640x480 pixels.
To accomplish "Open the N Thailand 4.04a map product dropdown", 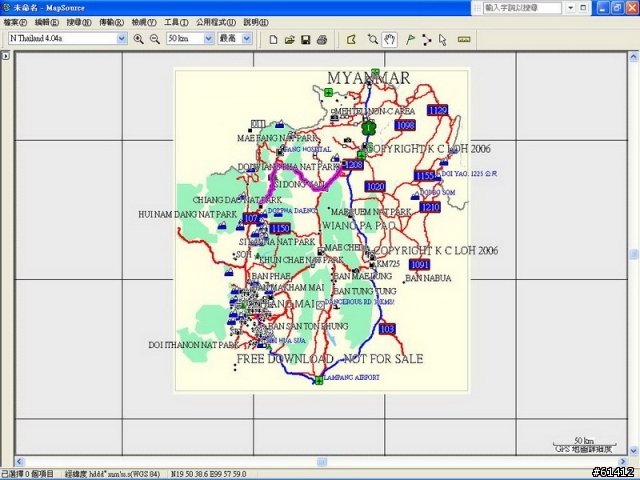I will click(x=122, y=38).
